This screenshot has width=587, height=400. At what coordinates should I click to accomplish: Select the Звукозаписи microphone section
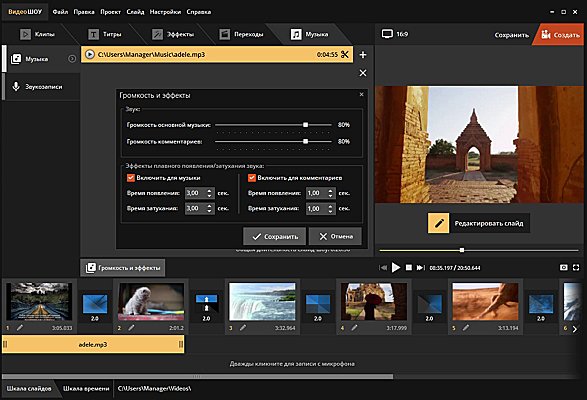click(42, 87)
